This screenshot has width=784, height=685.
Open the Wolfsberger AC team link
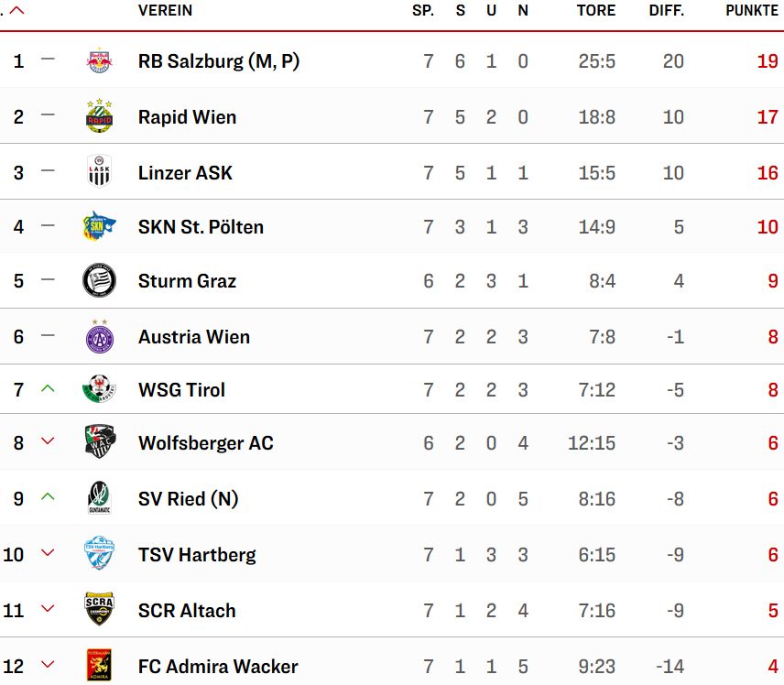pyautogui.click(x=205, y=443)
